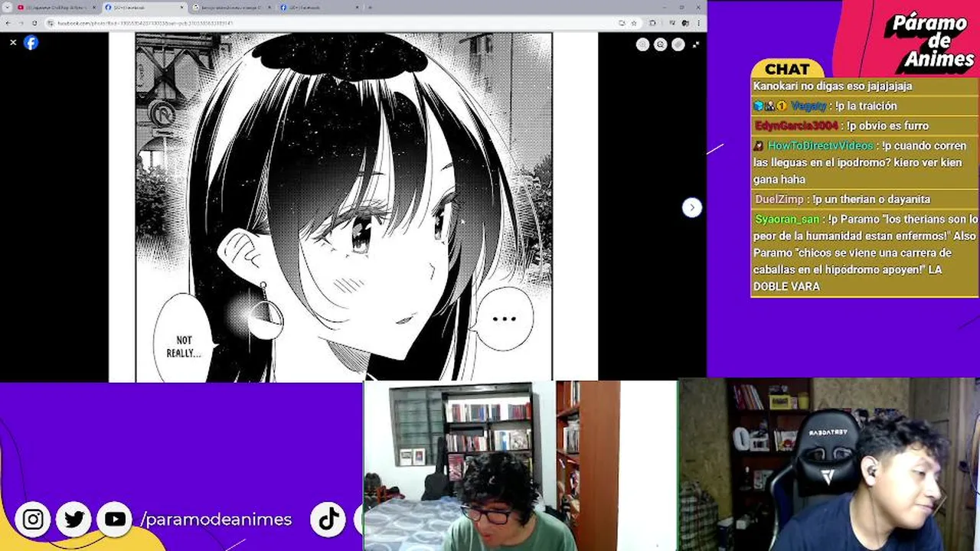The height and width of the screenshot is (551, 980).
Task: Switch to the third browser tab
Action: [x=232, y=8]
